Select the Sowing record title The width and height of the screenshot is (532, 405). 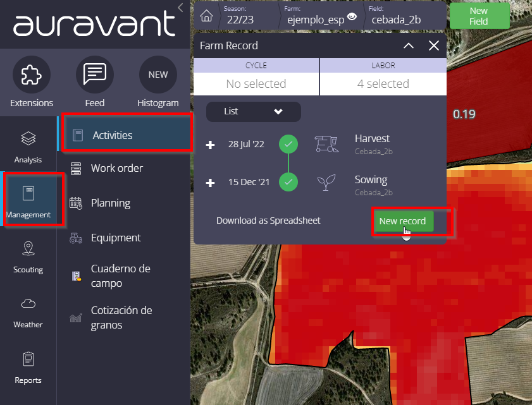371,179
